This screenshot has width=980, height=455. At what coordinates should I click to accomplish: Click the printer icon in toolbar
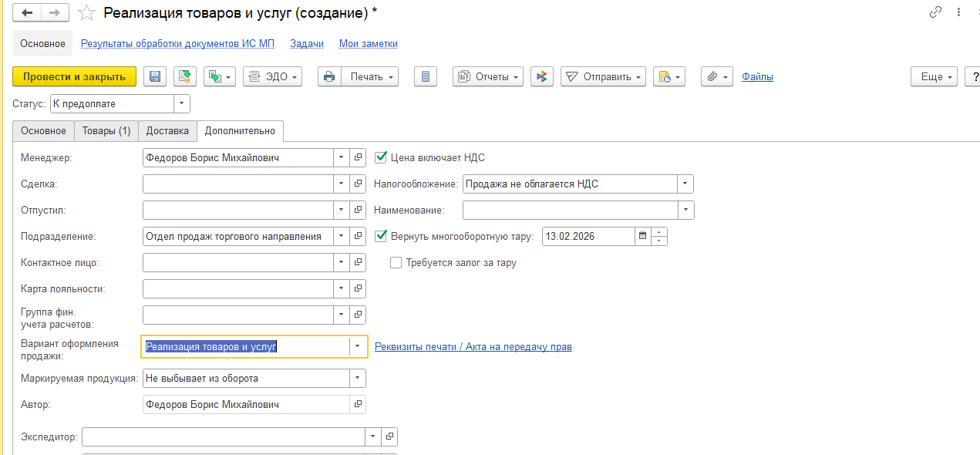329,76
